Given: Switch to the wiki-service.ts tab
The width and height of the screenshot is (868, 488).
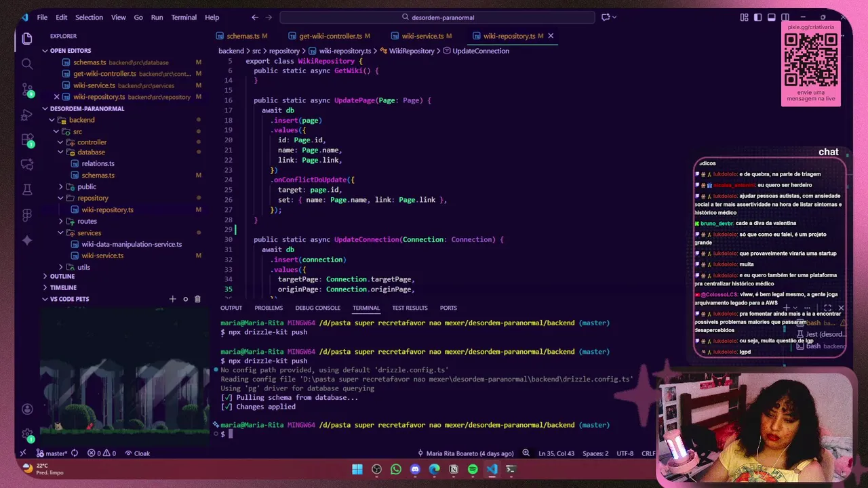Looking at the screenshot, I should 422,36.
